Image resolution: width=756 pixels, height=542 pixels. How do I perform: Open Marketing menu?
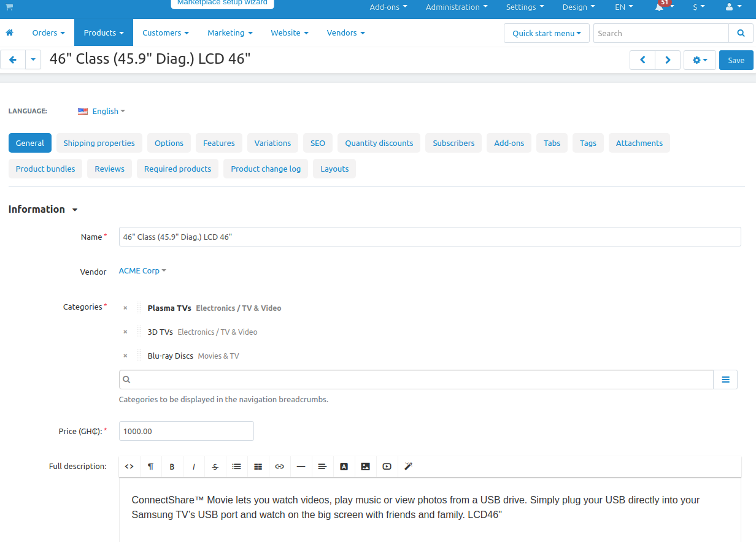[x=230, y=32]
